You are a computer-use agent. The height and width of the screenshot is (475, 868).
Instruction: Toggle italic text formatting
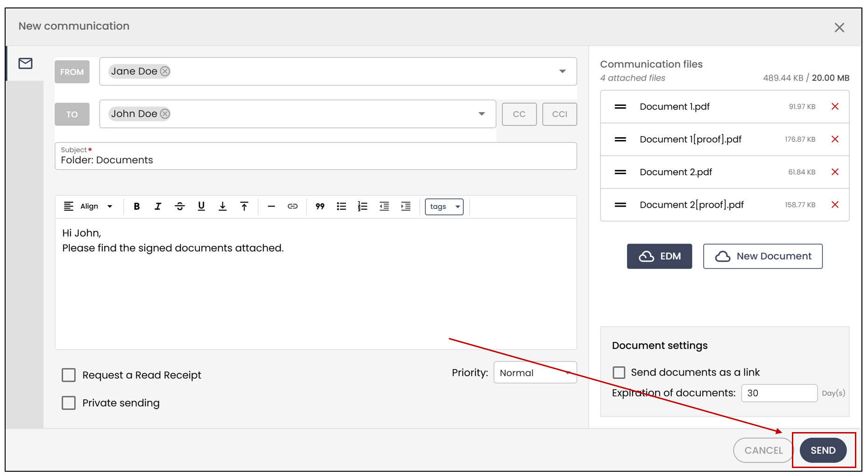(158, 206)
